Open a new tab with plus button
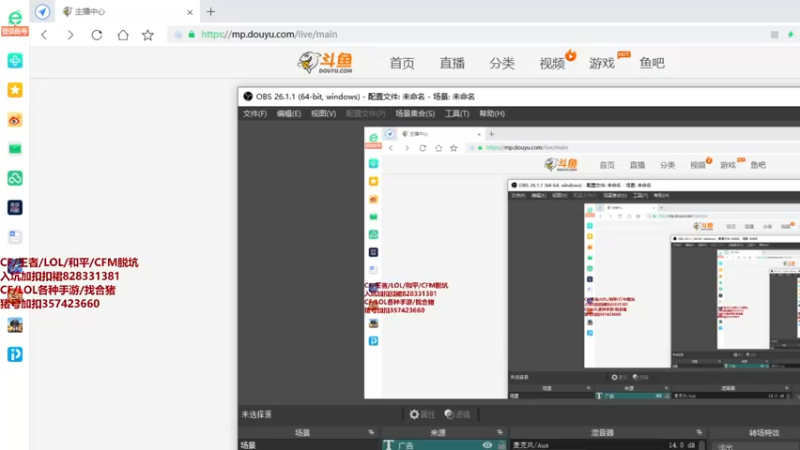The width and height of the screenshot is (800, 450). [211, 11]
